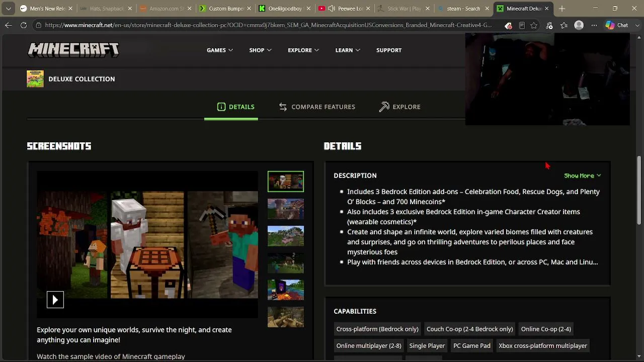Expand the Shop navigation dropdown

click(x=260, y=50)
